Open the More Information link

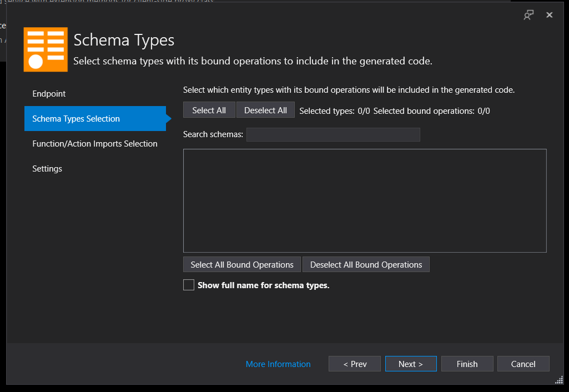[278, 364]
